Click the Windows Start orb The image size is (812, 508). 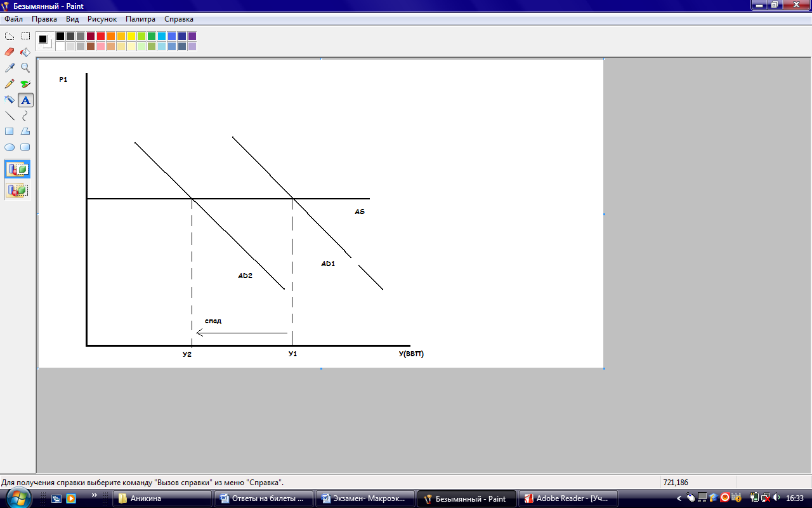point(19,497)
